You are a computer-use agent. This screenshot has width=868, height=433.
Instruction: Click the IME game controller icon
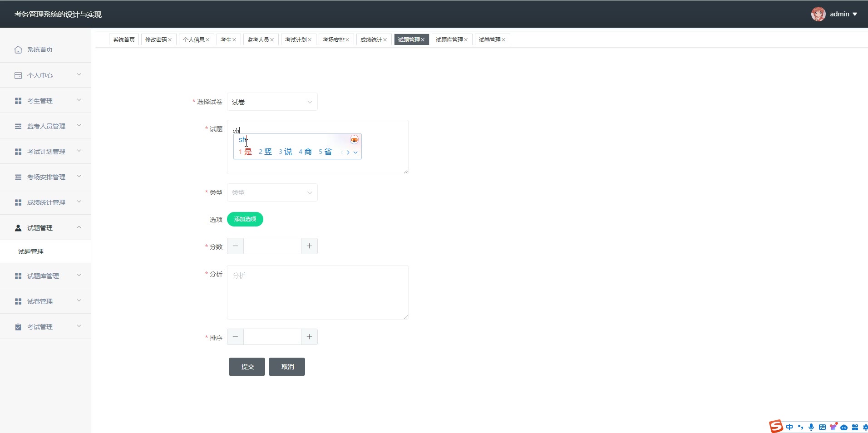pos(844,428)
